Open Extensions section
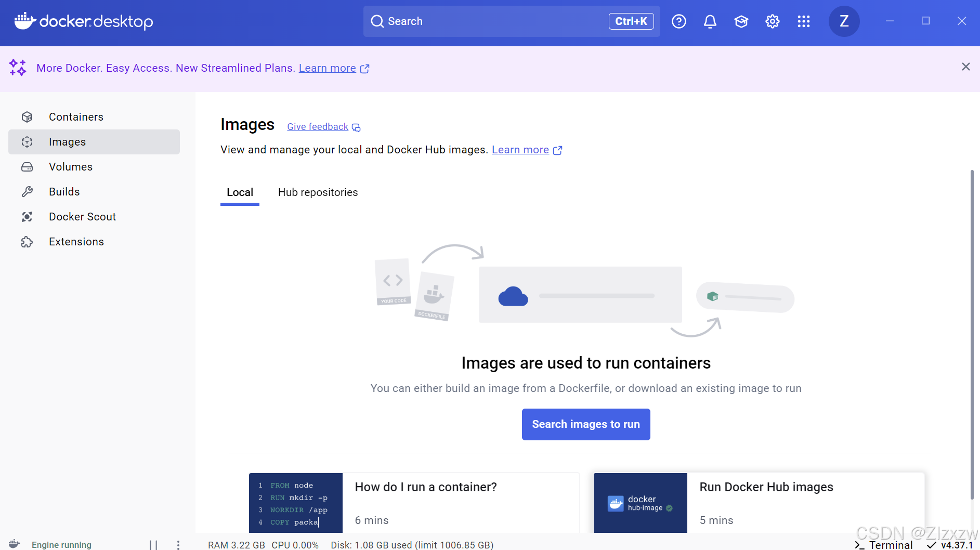This screenshot has width=980, height=550. click(94, 242)
